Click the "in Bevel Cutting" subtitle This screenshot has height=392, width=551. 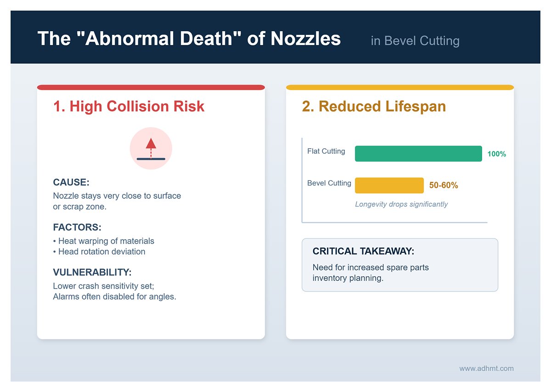tap(415, 41)
